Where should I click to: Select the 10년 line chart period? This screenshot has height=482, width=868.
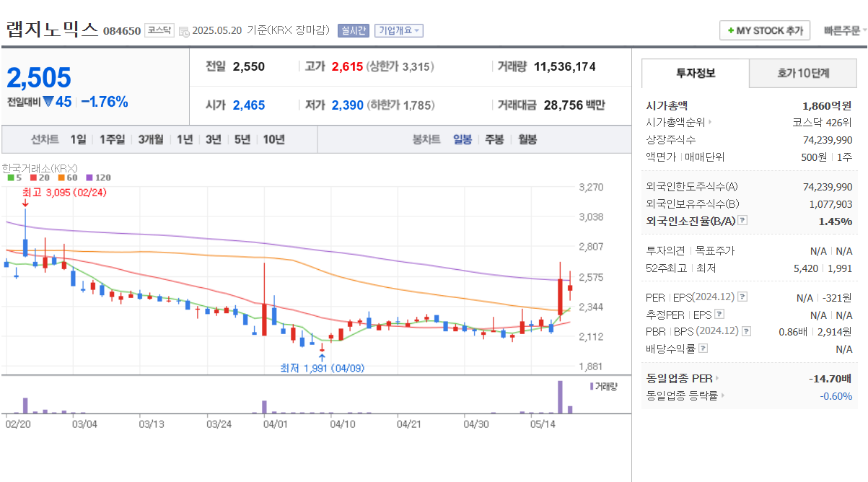pyautogui.click(x=273, y=139)
